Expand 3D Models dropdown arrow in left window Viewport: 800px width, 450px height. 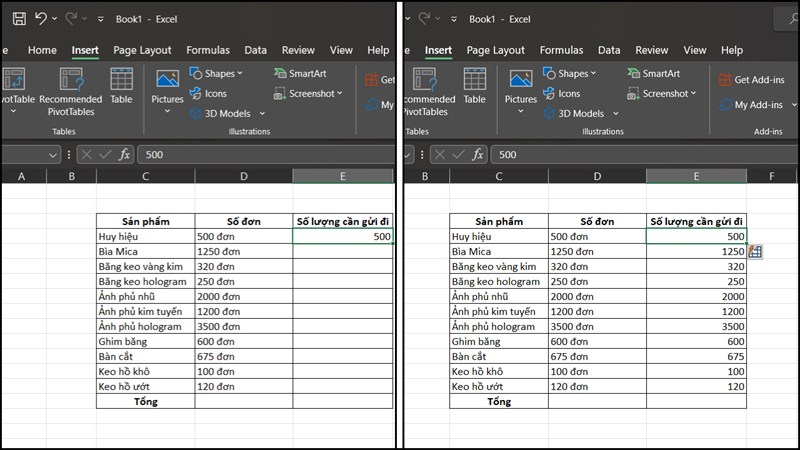(262, 113)
